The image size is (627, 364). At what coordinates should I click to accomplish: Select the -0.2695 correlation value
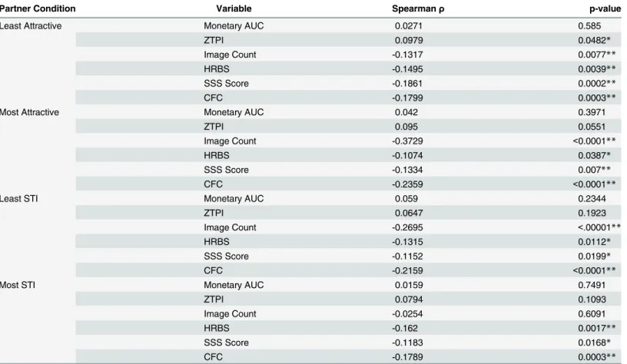407,227
